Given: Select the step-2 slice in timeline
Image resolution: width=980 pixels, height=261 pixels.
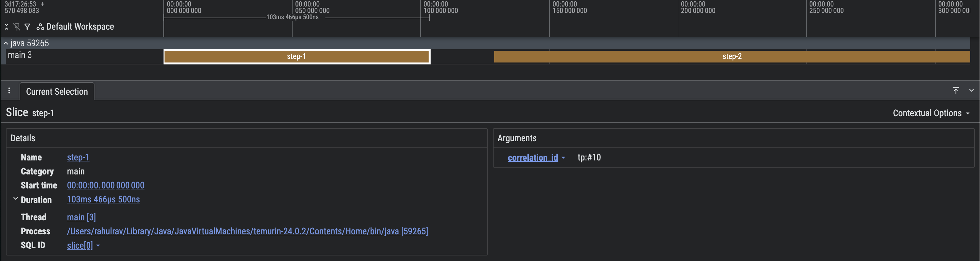Looking at the screenshot, I should pos(731,57).
